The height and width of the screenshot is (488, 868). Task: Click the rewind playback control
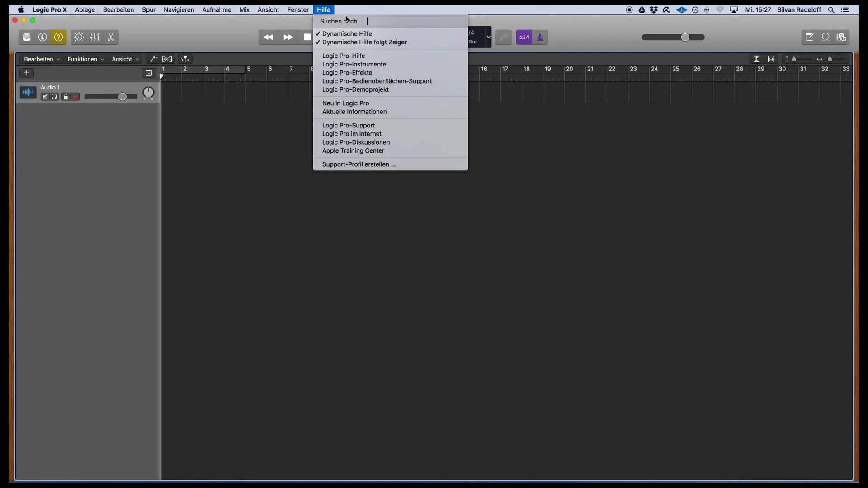267,37
